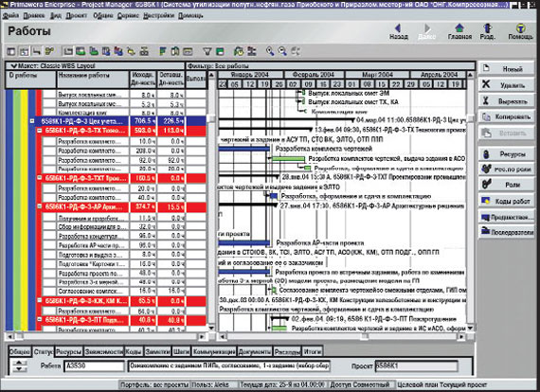Screen dimensions: 540x392
Task: Go back with the Назад arrow
Action: point(399,31)
